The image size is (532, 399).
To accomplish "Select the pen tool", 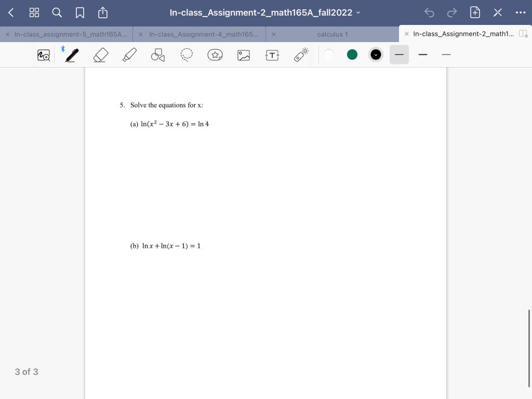I will pos(72,55).
